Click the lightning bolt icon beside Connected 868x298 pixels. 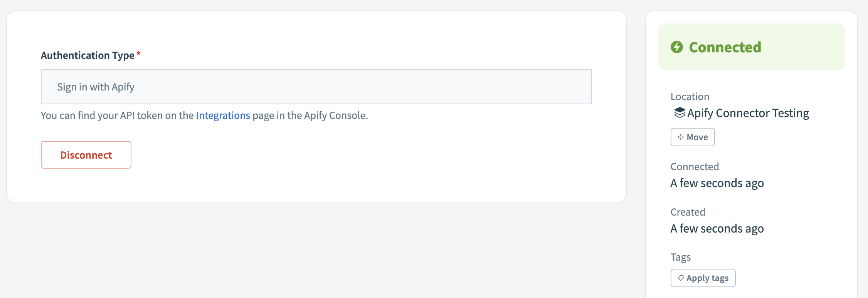click(x=676, y=47)
